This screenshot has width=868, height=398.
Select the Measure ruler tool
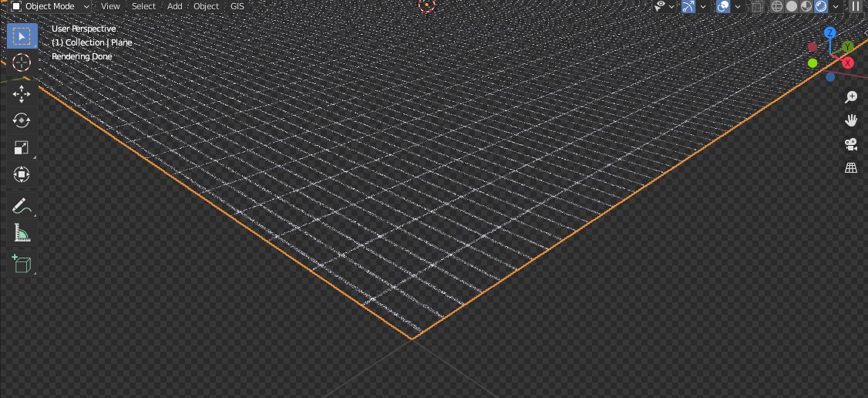22,233
